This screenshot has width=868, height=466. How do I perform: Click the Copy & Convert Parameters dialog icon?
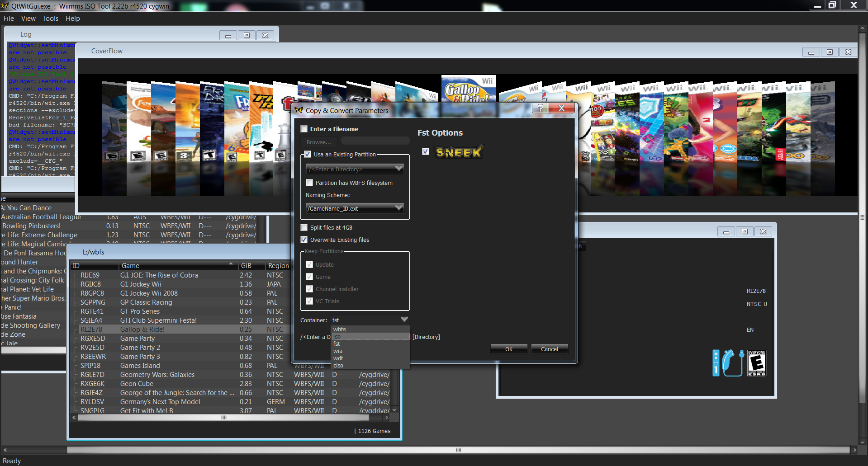[299, 110]
